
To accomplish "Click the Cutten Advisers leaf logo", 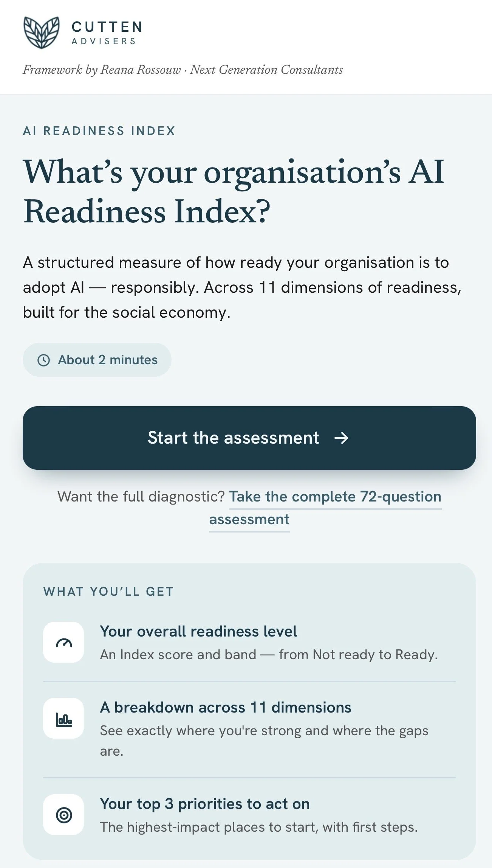I will [x=42, y=33].
